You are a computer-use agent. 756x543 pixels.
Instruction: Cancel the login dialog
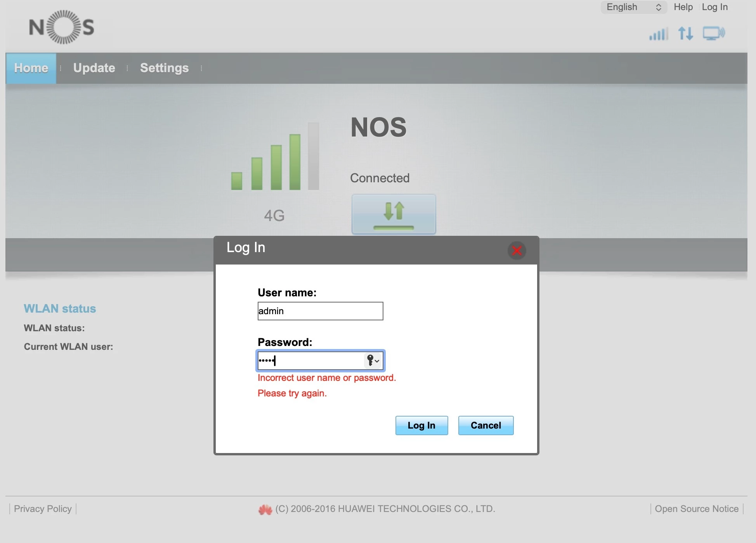(486, 425)
